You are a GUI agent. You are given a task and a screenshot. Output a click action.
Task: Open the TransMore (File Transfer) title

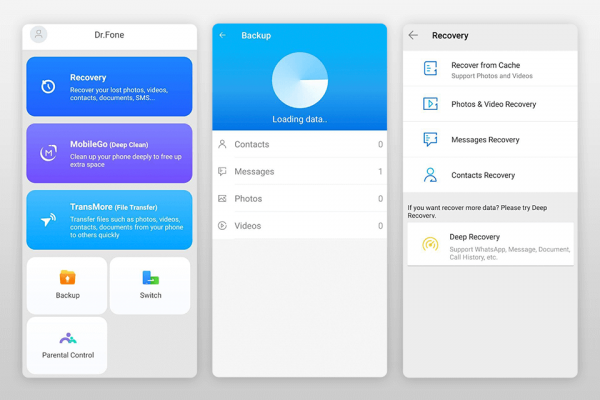point(114,207)
